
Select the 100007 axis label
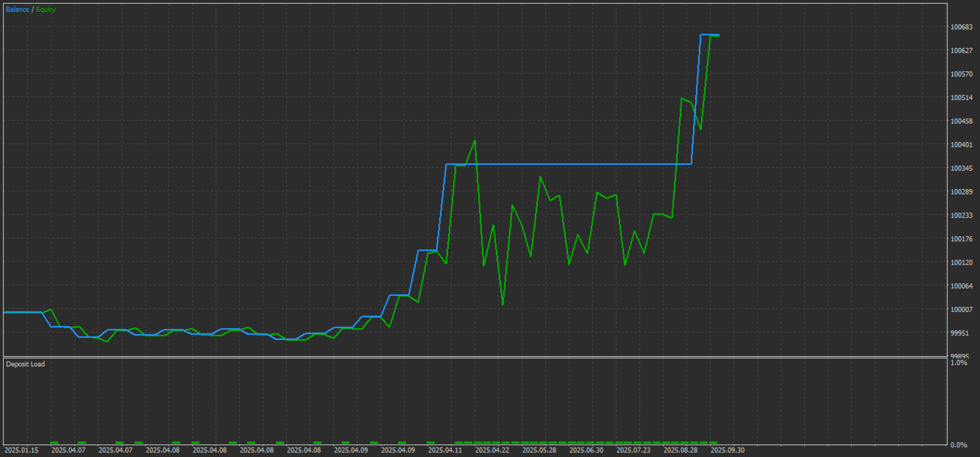(x=961, y=310)
